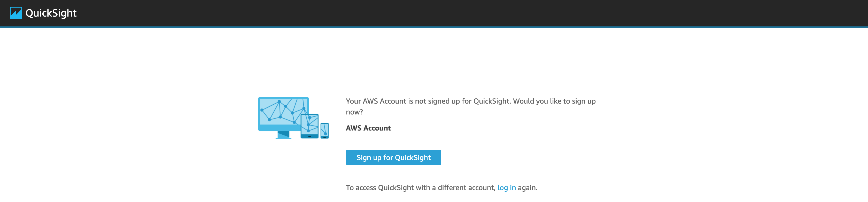The image size is (868, 202).
Task: Click the AWS Account label
Action: pyautogui.click(x=368, y=128)
